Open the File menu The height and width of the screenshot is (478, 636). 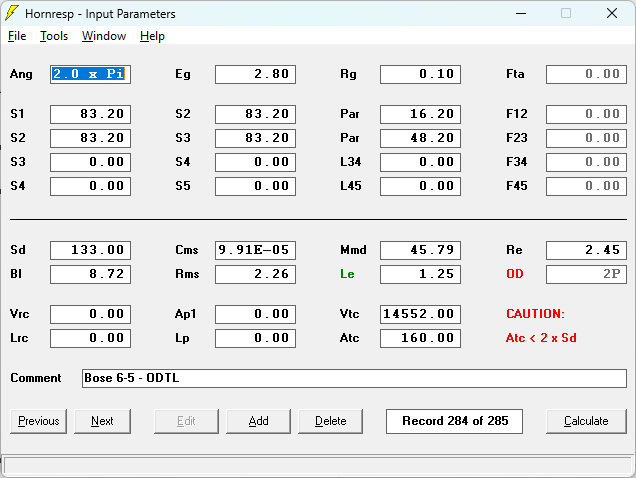pyautogui.click(x=17, y=36)
